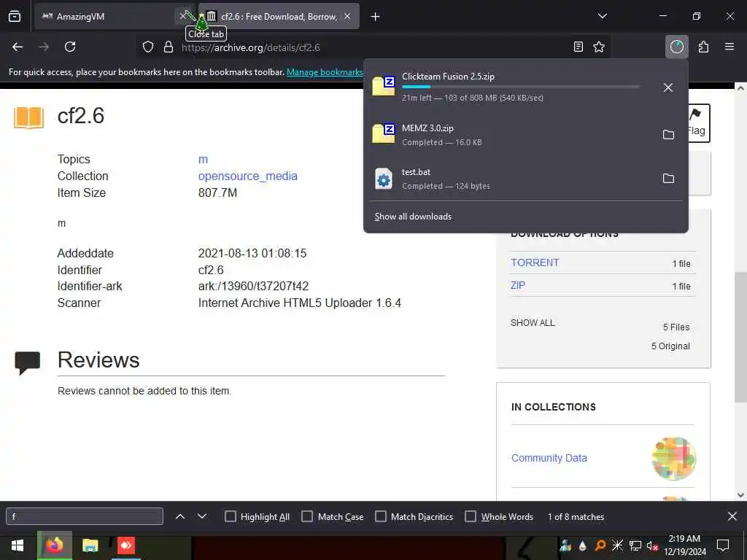Click the muted volume tray icon
This screenshot has width=747, height=560.
[652, 545]
